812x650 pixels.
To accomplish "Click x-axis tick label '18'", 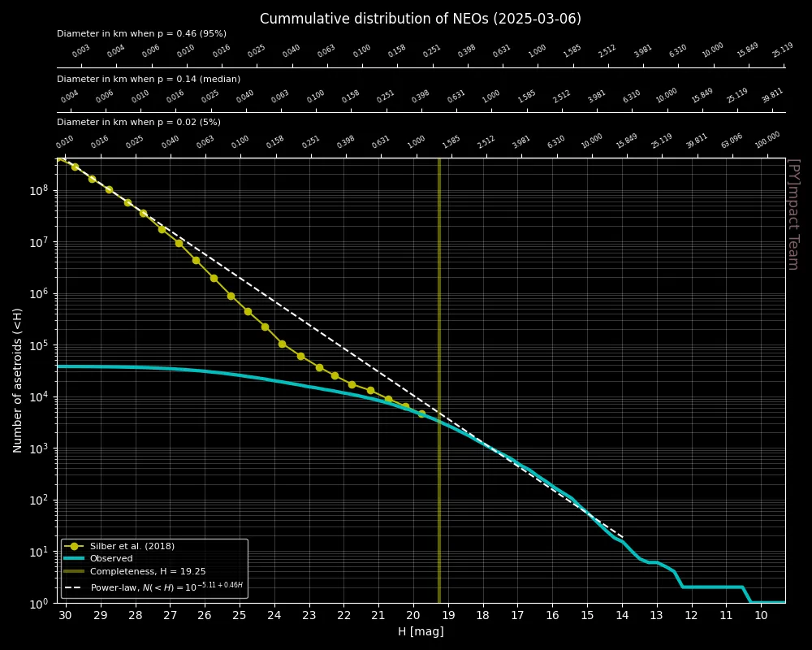I will [x=483, y=616].
